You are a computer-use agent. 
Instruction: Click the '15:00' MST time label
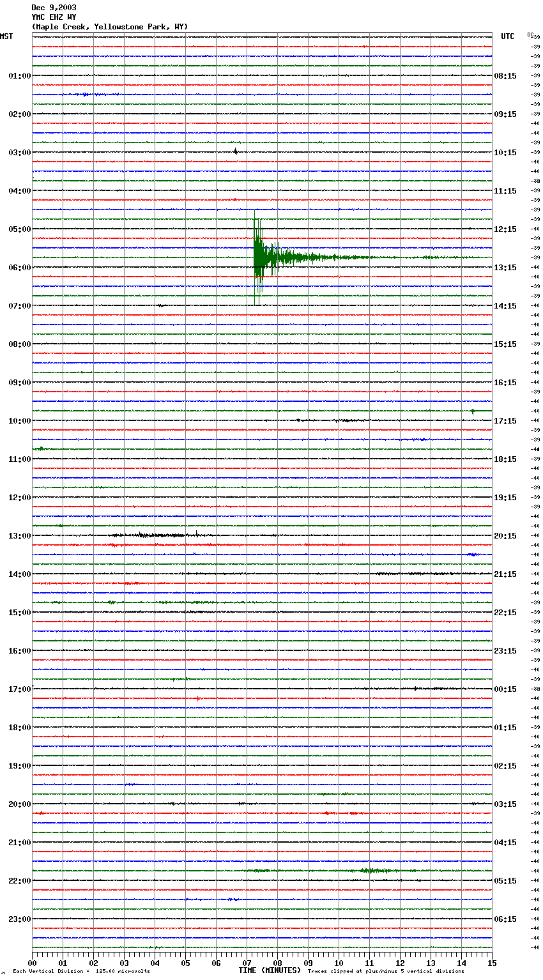click(20, 613)
